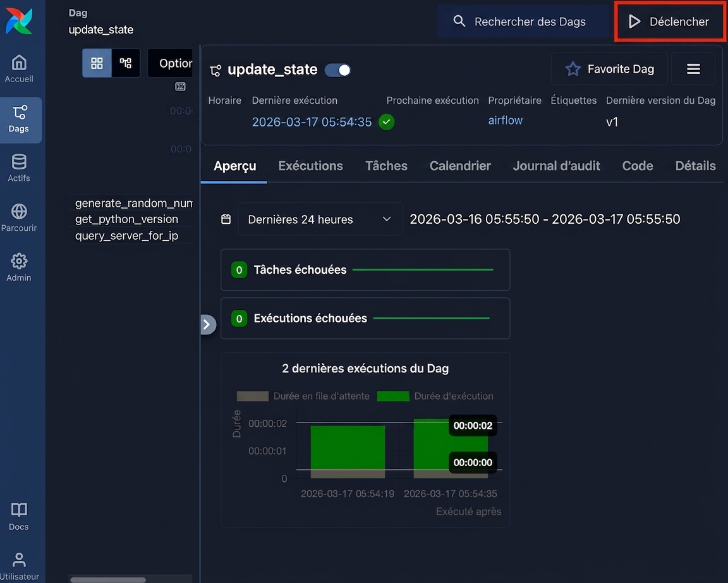Viewport: 728px width, 583px height.
Task: Click the Favorite Dag button
Action: (x=609, y=69)
